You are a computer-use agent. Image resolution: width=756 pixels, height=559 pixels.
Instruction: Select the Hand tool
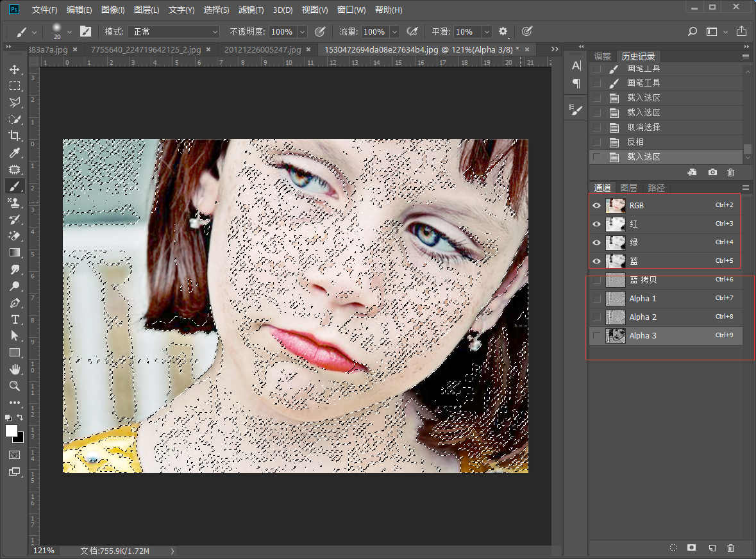pyautogui.click(x=14, y=369)
